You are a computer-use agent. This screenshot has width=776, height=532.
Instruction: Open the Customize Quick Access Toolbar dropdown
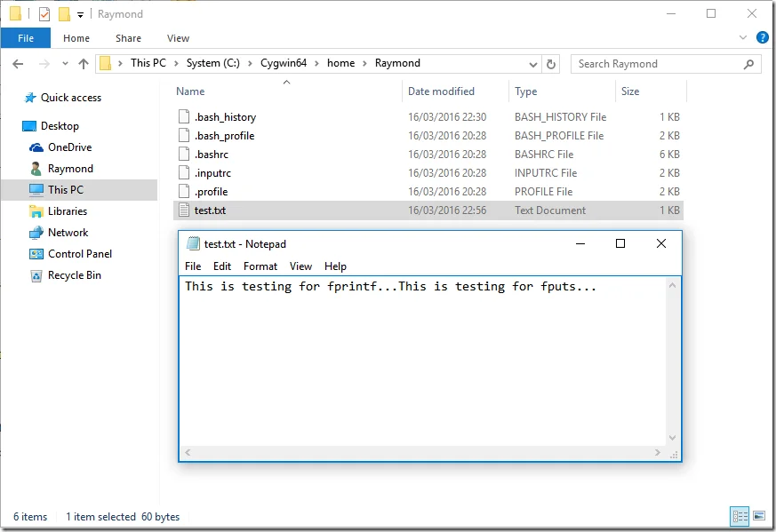click(78, 14)
